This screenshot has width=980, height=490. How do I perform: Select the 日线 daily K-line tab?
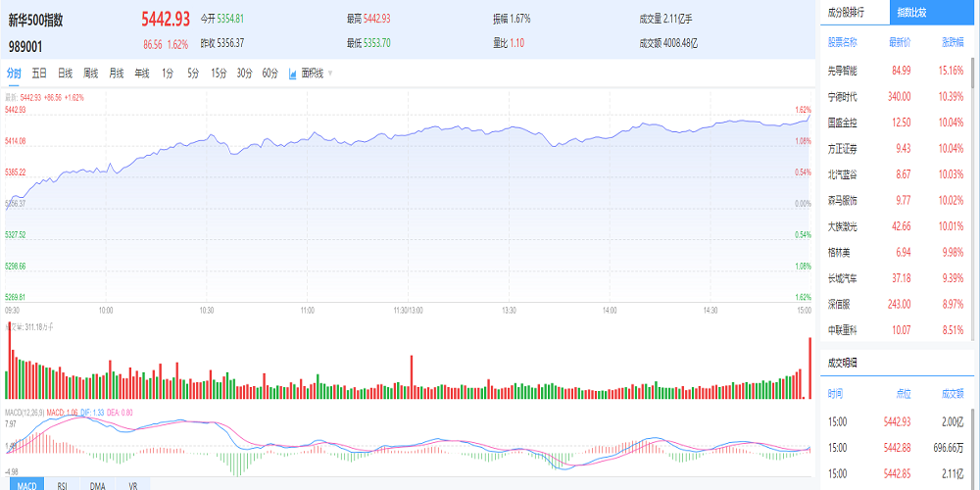coord(65,73)
